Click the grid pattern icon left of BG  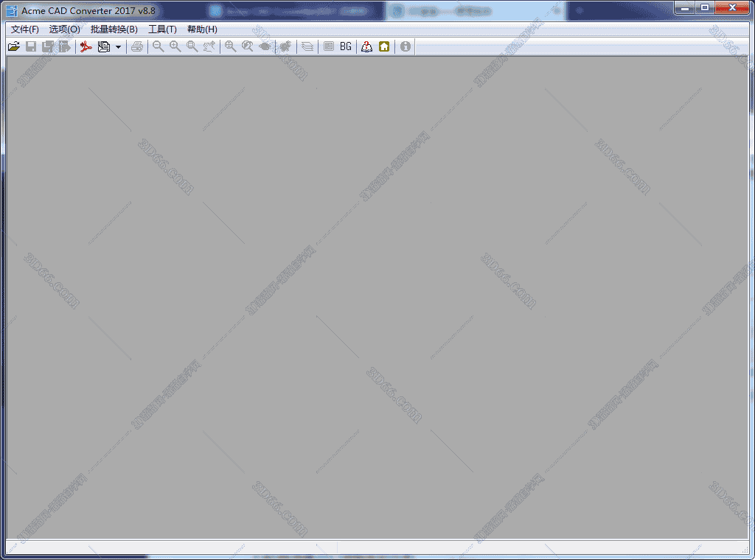329,46
